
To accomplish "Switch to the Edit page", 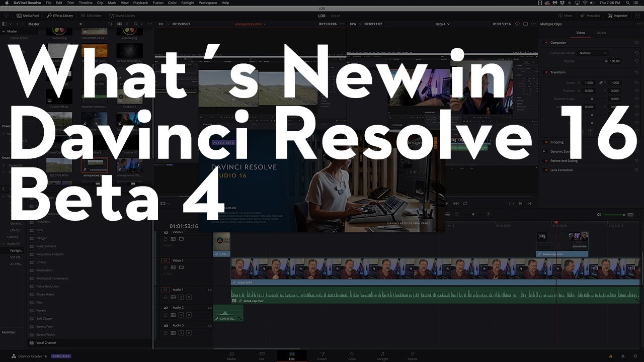I will 291,356.
